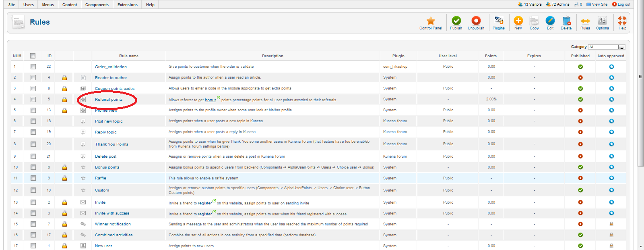
Task: Toggle published status of Combined activities rule
Action: (x=580, y=235)
